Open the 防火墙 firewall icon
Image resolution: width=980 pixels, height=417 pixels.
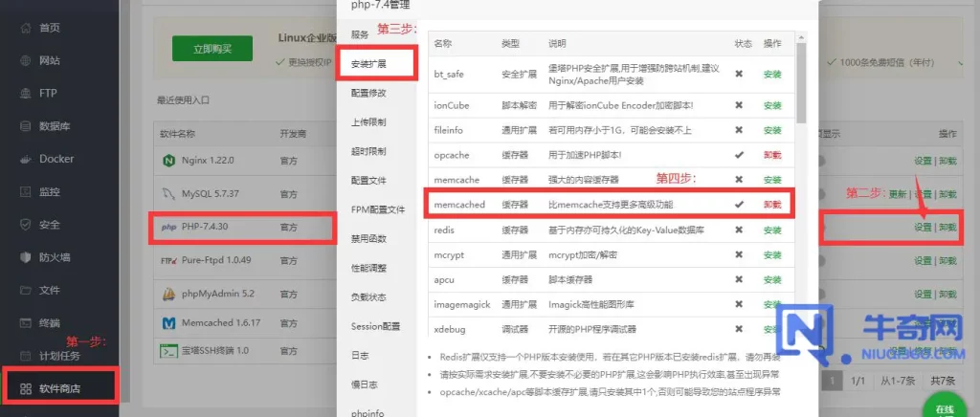pos(25,257)
